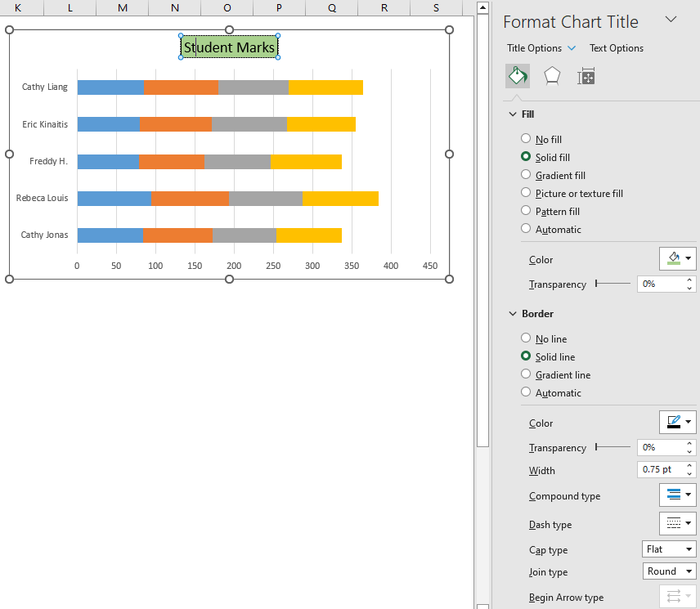This screenshot has width=700, height=609.
Task: Select column header O
Action: [227, 7]
